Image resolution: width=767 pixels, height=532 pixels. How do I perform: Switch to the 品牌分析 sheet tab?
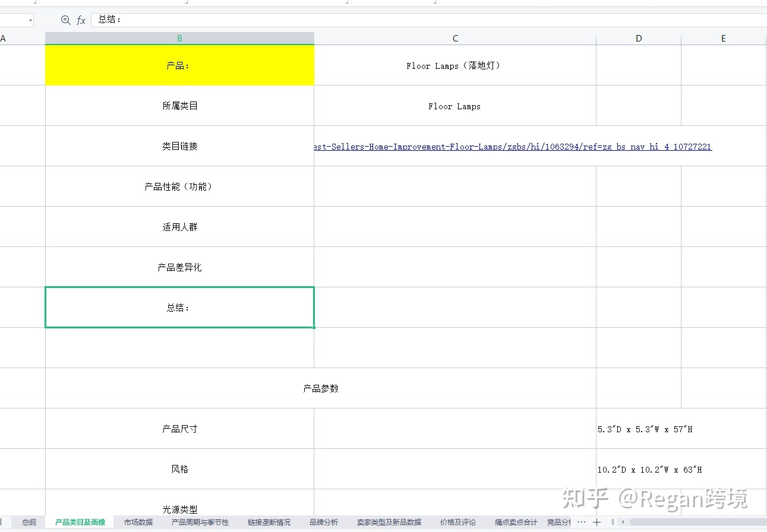(x=324, y=522)
